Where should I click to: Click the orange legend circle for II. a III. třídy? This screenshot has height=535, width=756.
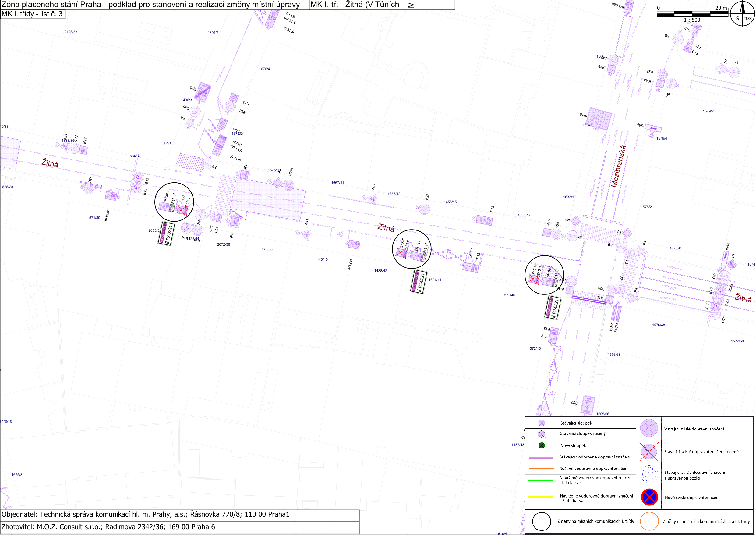pos(649,522)
